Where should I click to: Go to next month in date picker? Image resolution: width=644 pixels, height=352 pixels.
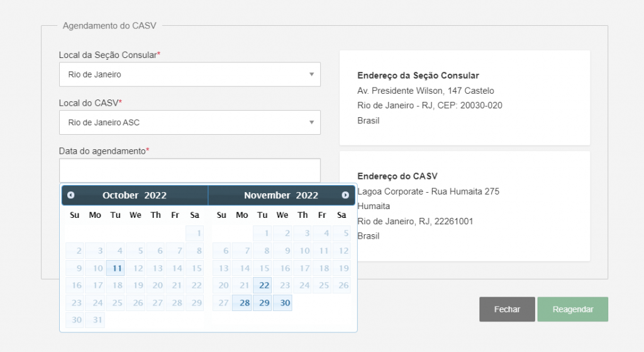tap(345, 195)
